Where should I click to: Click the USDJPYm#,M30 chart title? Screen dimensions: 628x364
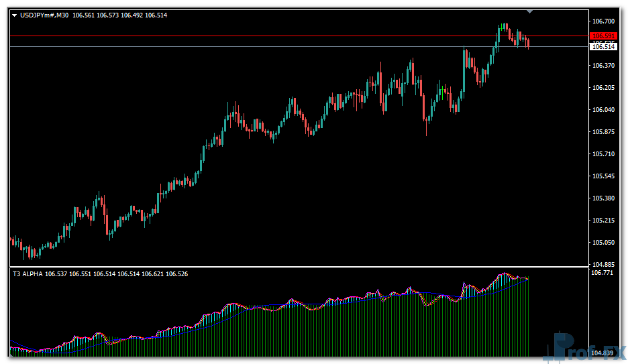[44, 15]
